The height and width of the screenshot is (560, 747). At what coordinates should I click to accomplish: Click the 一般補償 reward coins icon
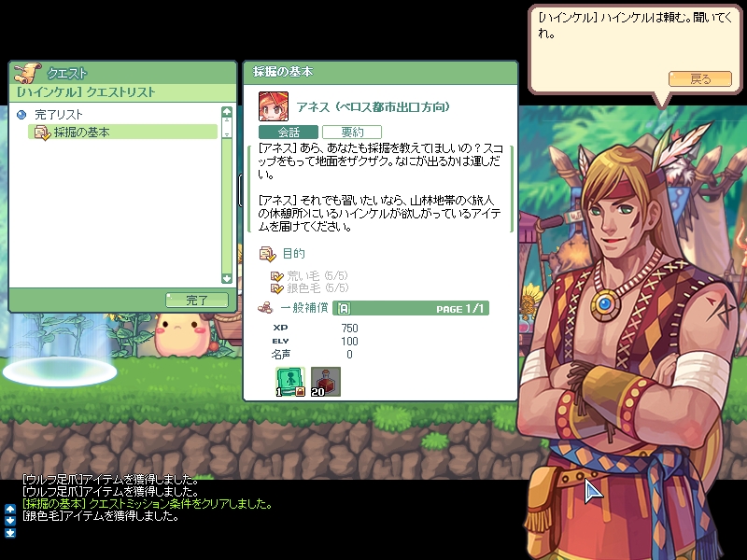coord(265,308)
